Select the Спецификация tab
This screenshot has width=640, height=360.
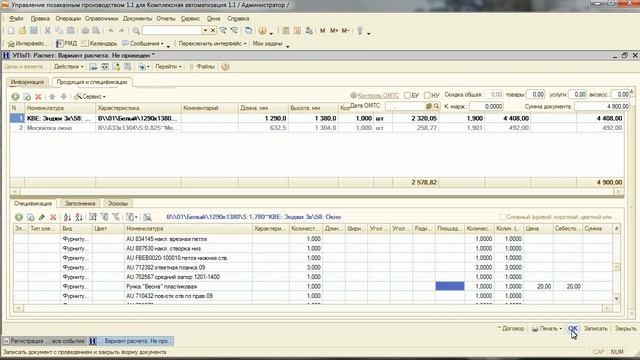[33, 203]
